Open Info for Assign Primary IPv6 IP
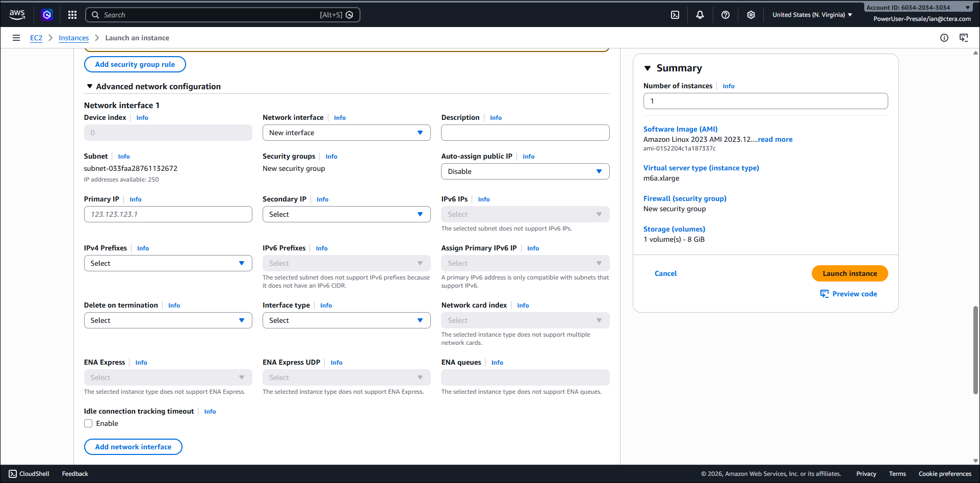The height and width of the screenshot is (483, 980). (533, 248)
